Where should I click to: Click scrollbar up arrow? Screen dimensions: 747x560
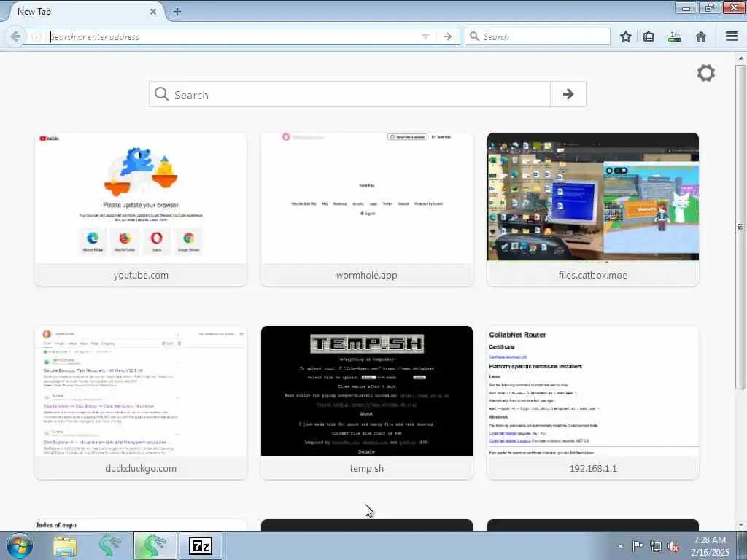(x=740, y=58)
